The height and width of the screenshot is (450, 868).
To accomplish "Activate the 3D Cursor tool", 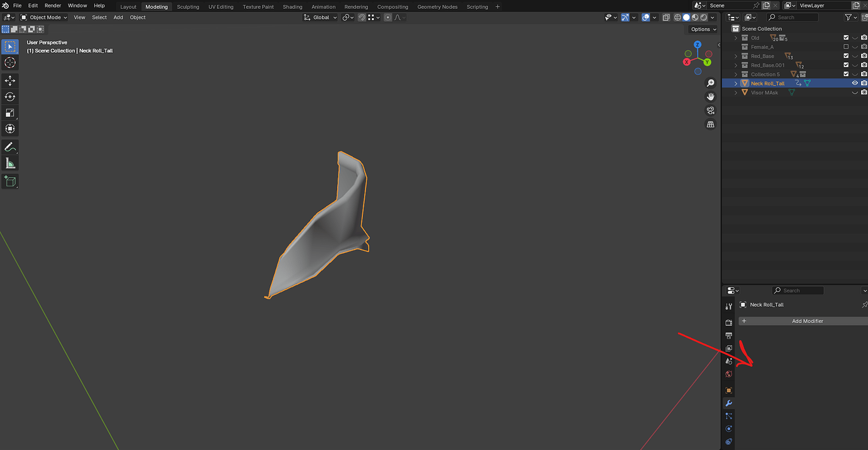I will click(x=10, y=62).
